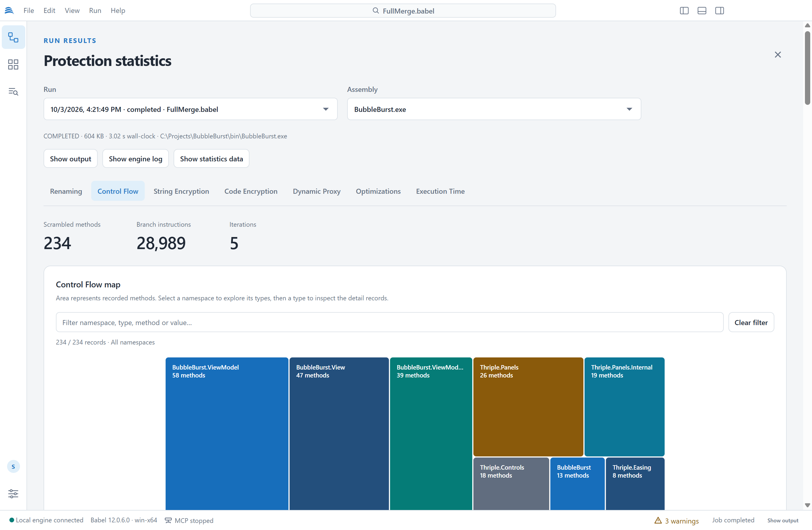This screenshot has height=530, width=812.
Task: Click the 234 / 234 records text
Action: [105, 342]
